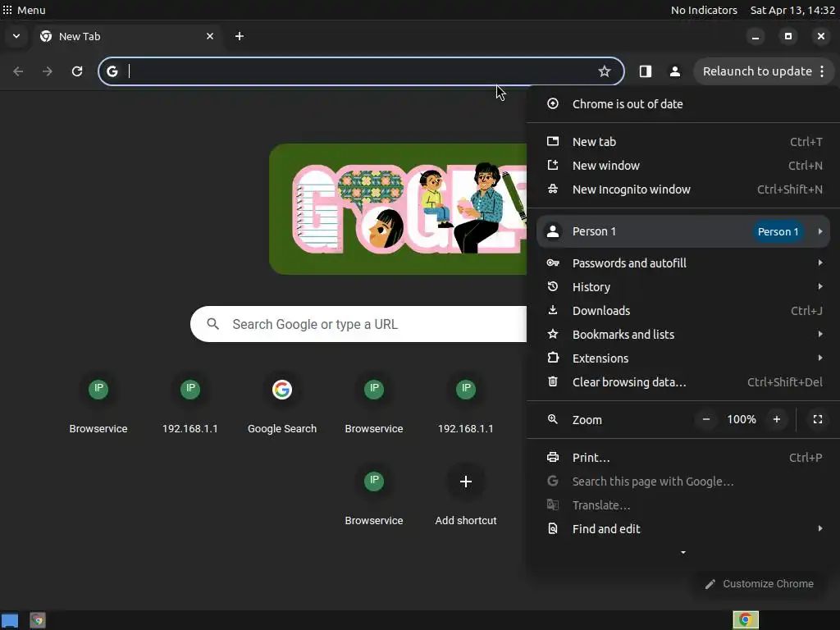Choose New window menu item

click(x=683, y=166)
